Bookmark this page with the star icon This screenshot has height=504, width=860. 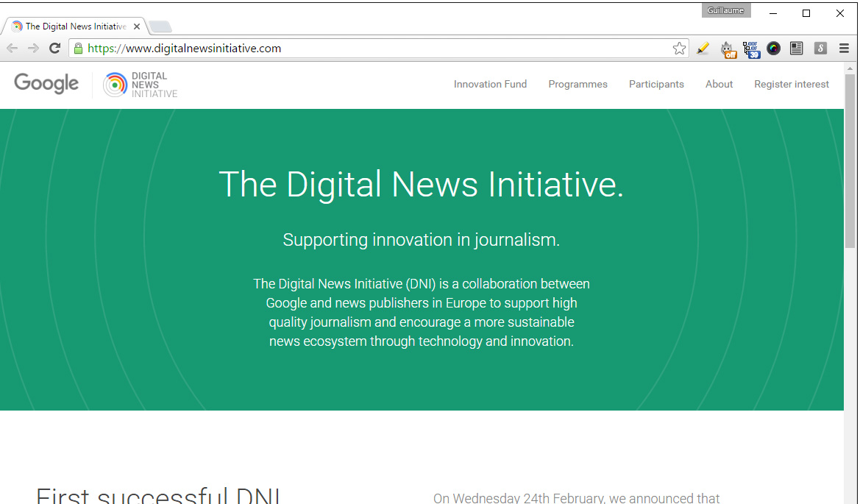tap(679, 49)
